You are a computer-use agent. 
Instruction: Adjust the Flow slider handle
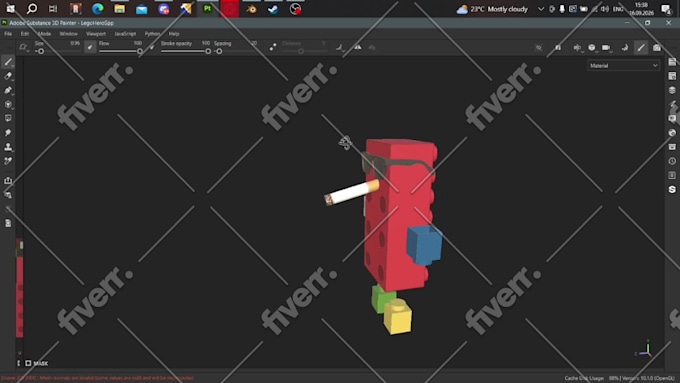pyautogui.click(x=140, y=51)
